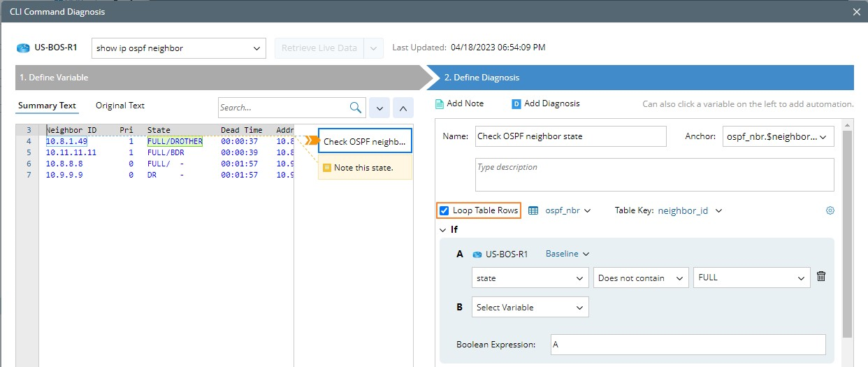Click the Add Note icon
This screenshot has width=868, height=367.
pos(440,103)
